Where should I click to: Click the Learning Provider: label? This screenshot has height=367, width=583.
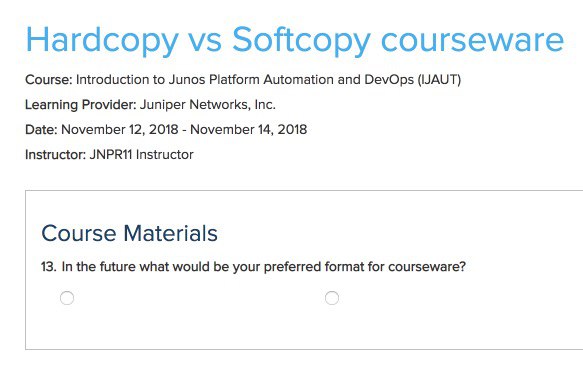81,105
